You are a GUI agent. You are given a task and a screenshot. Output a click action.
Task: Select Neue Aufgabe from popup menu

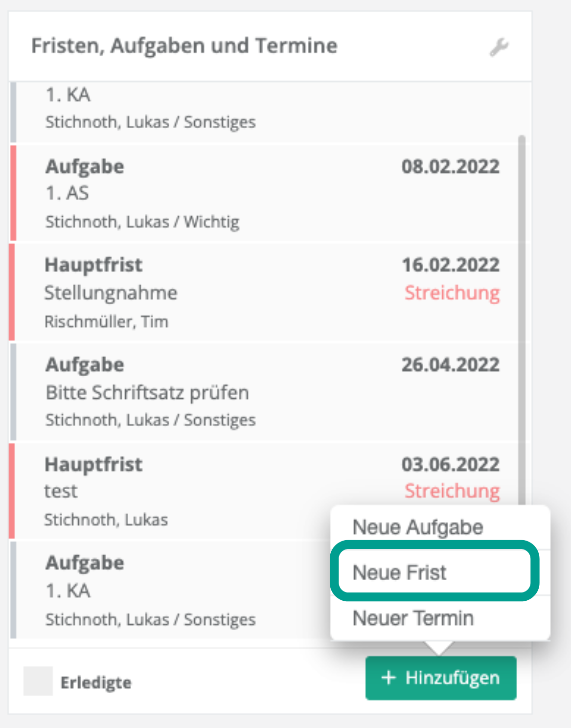[x=418, y=527]
